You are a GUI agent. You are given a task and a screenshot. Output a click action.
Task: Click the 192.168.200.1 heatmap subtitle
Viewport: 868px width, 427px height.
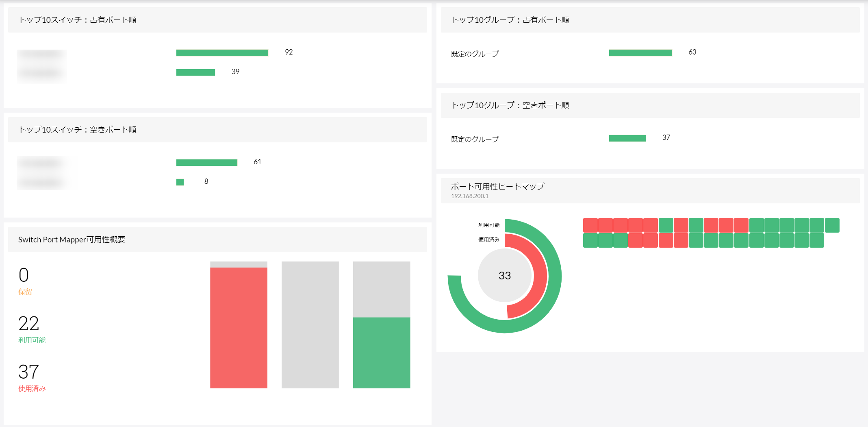(x=470, y=196)
